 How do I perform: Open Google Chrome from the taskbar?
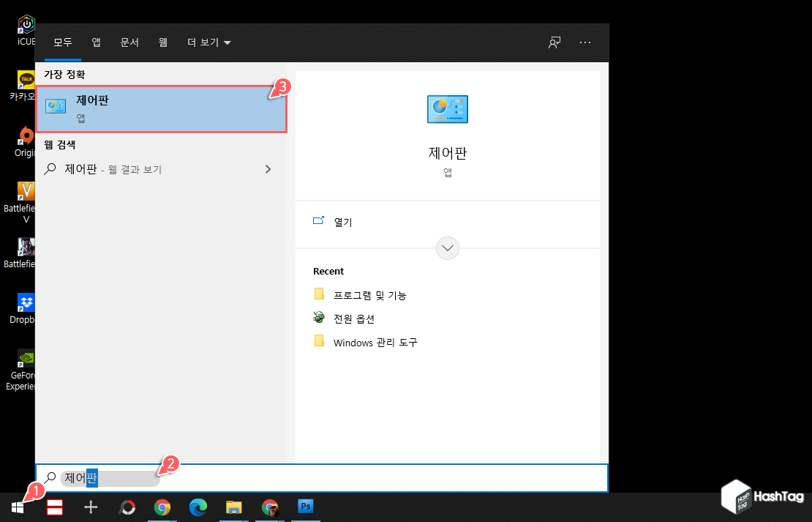pos(162,507)
